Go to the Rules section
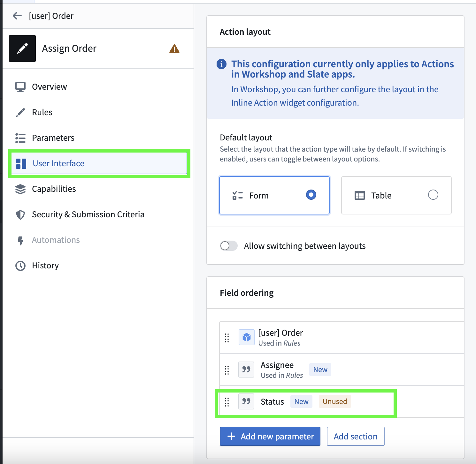The image size is (476, 464). (x=42, y=112)
